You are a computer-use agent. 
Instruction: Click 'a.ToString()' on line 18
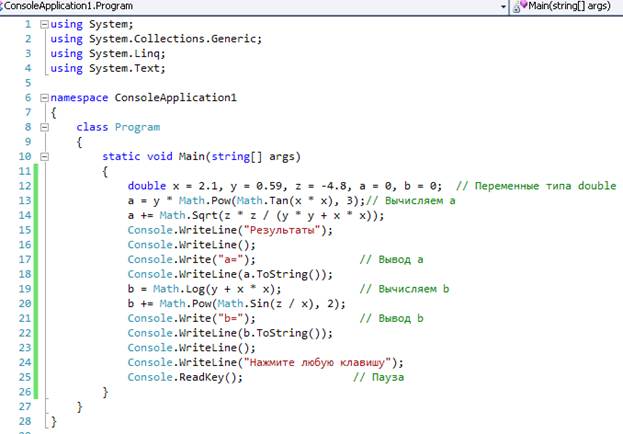tap(282, 274)
